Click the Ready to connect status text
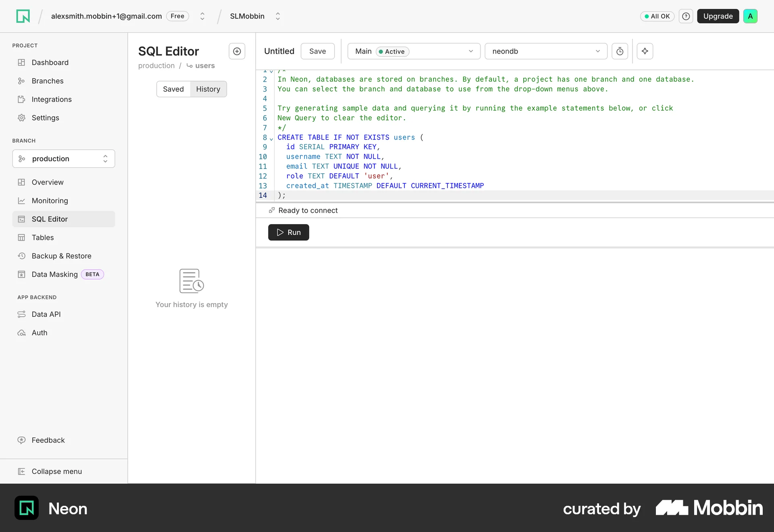 click(x=308, y=210)
